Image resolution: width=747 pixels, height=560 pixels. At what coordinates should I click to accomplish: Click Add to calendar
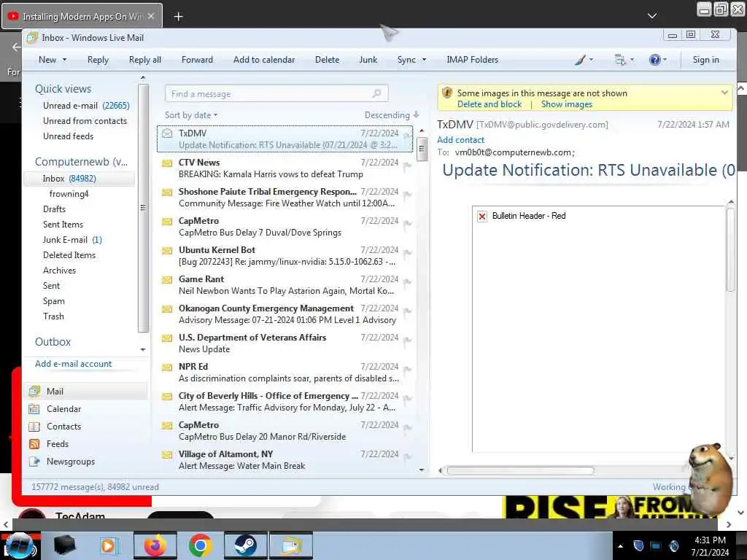tap(264, 60)
